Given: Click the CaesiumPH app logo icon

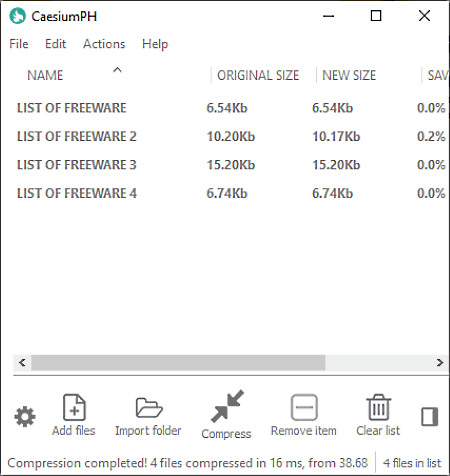Looking at the screenshot, I should 17,16.
